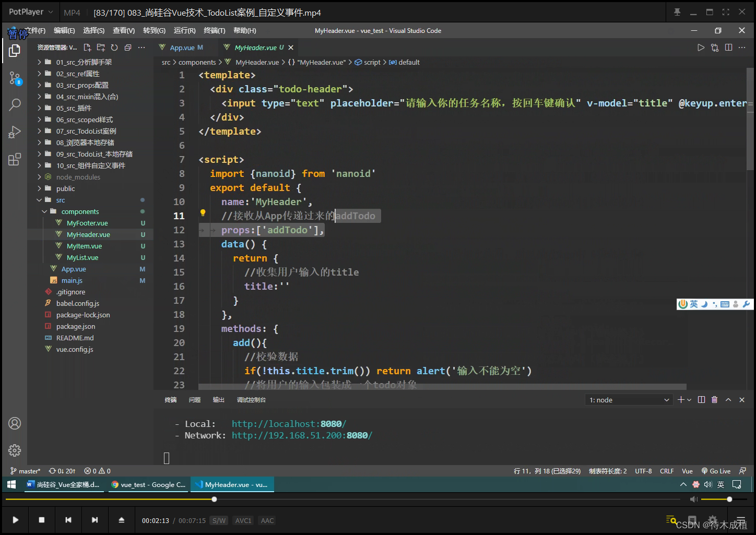Toggle the IME 英 language mode button

point(694,304)
